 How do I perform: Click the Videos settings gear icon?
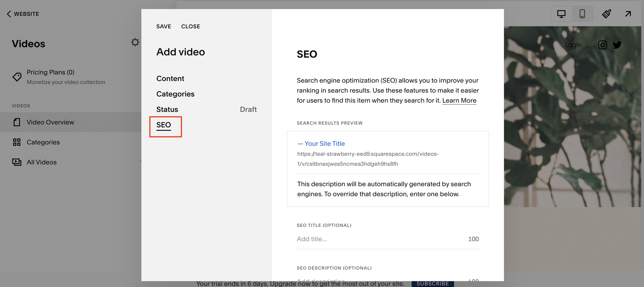tap(135, 42)
